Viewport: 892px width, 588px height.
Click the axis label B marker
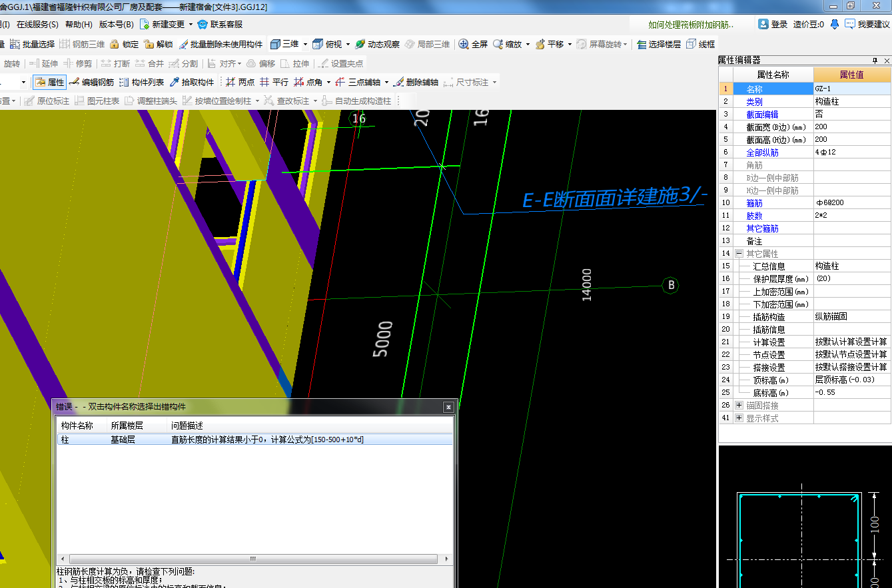tap(671, 285)
